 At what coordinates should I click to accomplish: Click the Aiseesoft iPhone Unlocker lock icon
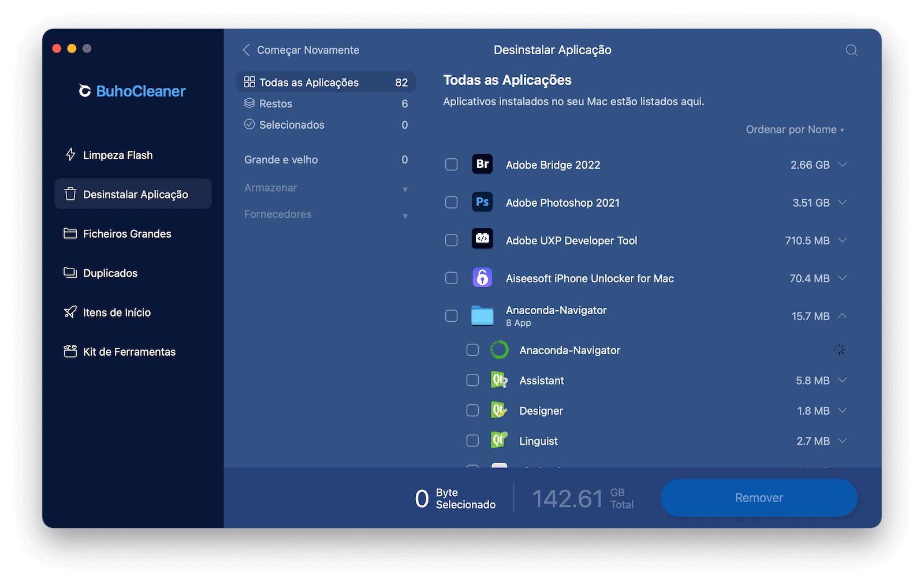482,278
